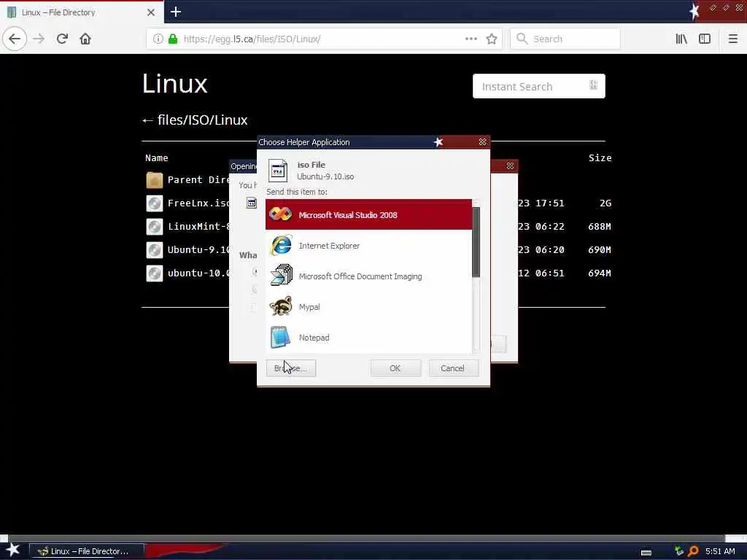The height and width of the screenshot is (560, 747).
Task: Click the keyboard icon in system tray
Action: (x=646, y=552)
